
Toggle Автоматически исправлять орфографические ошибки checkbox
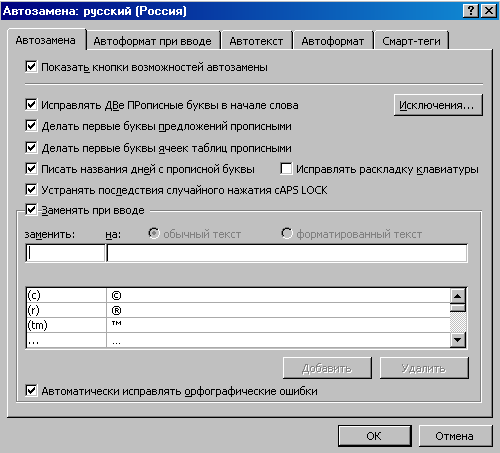(31, 390)
